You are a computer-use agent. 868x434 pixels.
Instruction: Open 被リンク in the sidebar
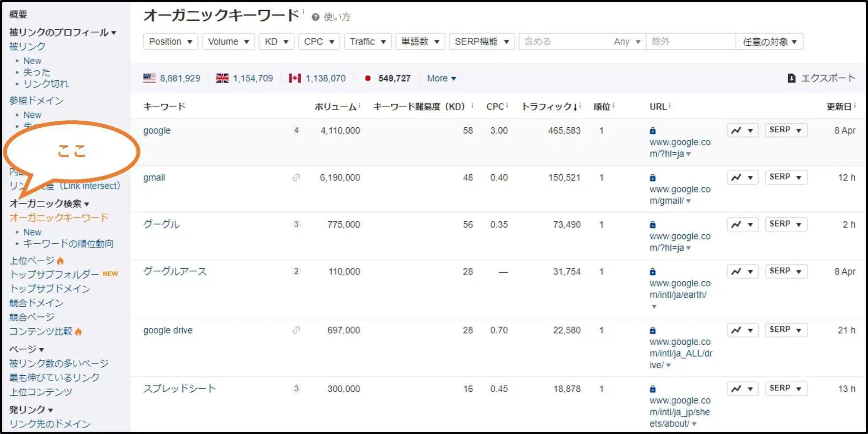[x=27, y=46]
